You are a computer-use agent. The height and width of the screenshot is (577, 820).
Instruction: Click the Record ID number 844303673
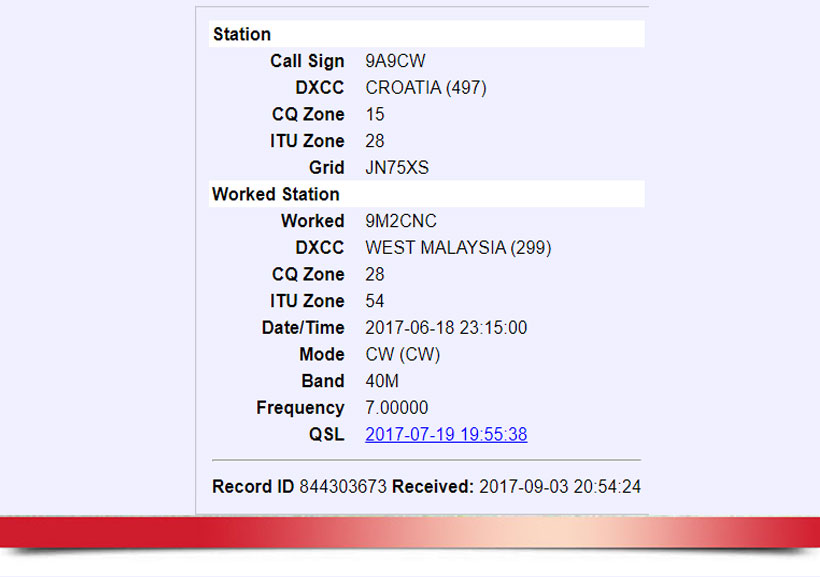(x=343, y=487)
